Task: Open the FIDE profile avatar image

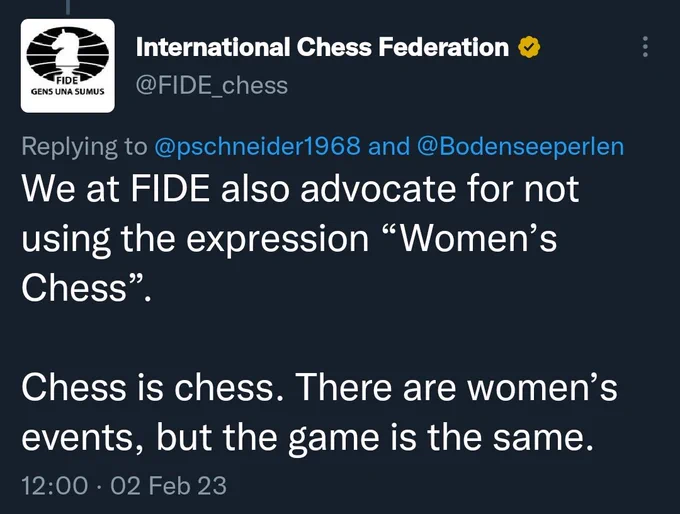Action: point(68,65)
